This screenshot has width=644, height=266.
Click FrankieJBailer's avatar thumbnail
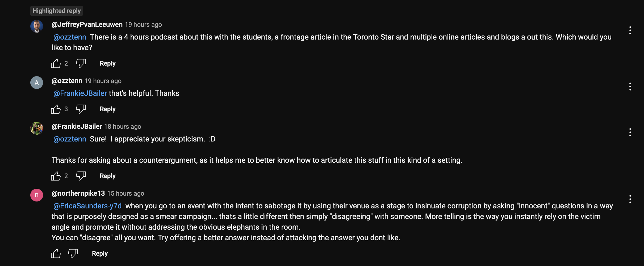pos(37,128)
